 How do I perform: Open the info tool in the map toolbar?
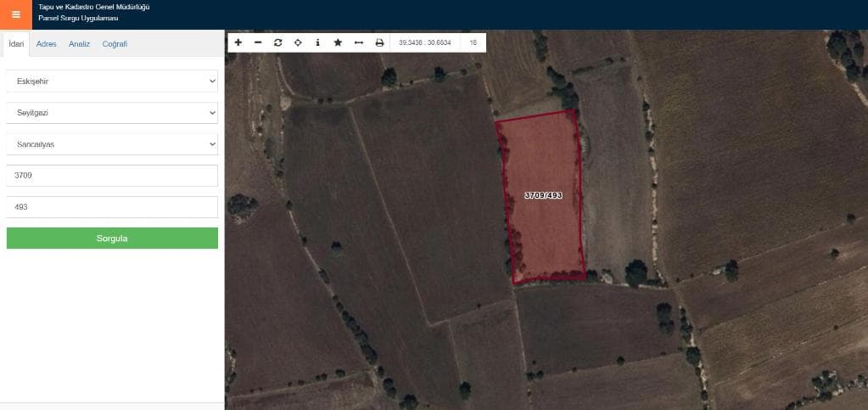click(x=317, y=42)
